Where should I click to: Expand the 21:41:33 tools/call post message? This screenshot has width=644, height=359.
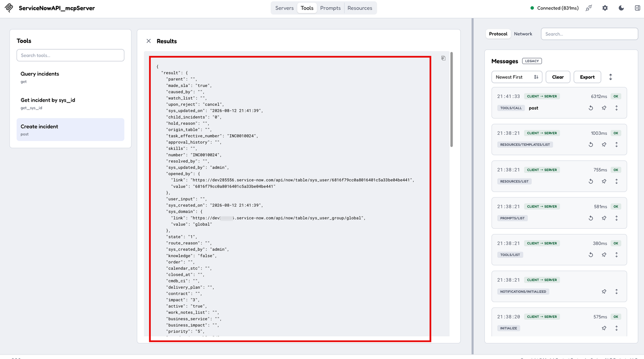tap(617, 108)
